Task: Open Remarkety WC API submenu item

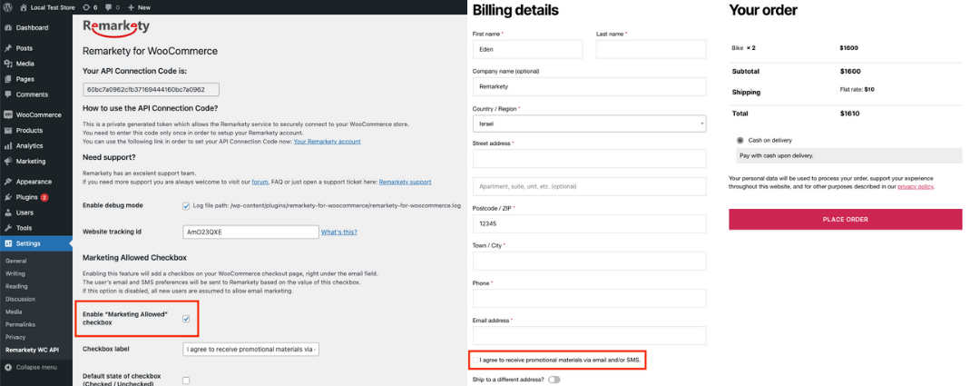Action: [x=32, y=350]
